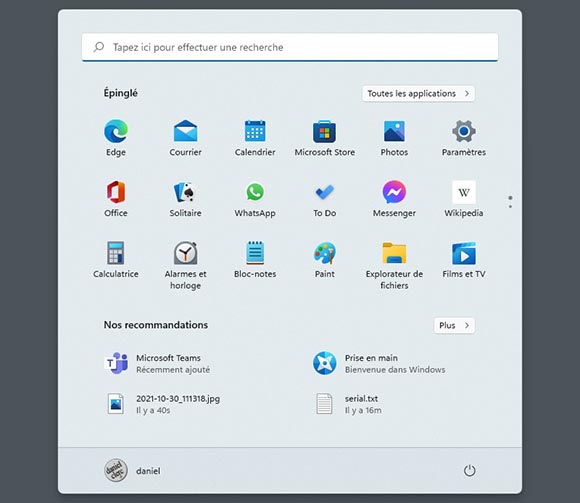580x503 pixels.
Task: Open the daniel user account menu
Action: click(132, 471)
